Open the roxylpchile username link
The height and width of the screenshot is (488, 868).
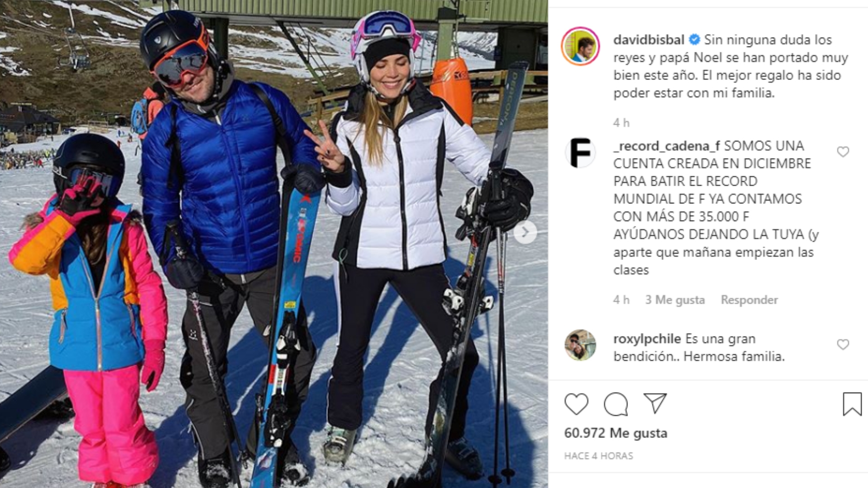point(647,338)
